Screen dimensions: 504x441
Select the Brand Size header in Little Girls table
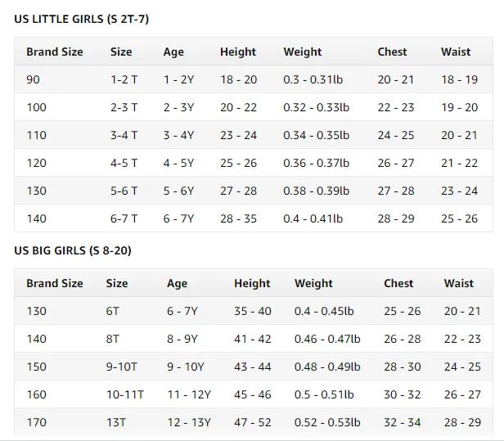tap(55, 52)
